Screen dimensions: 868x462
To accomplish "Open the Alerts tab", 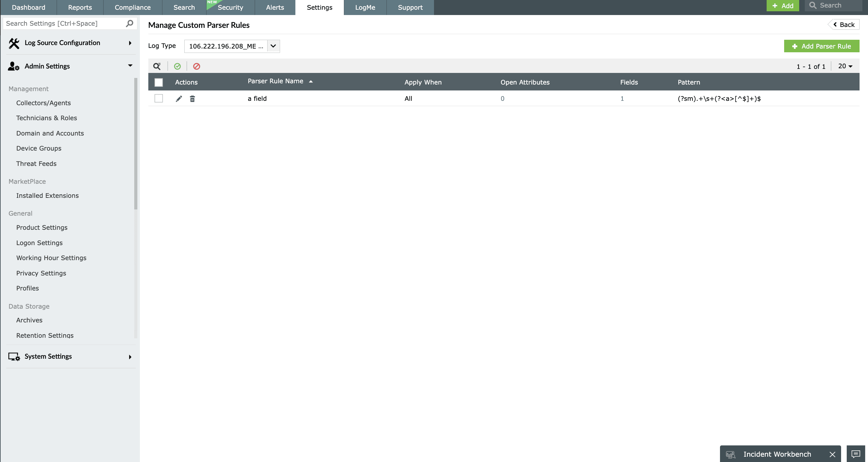I will 275,8.
